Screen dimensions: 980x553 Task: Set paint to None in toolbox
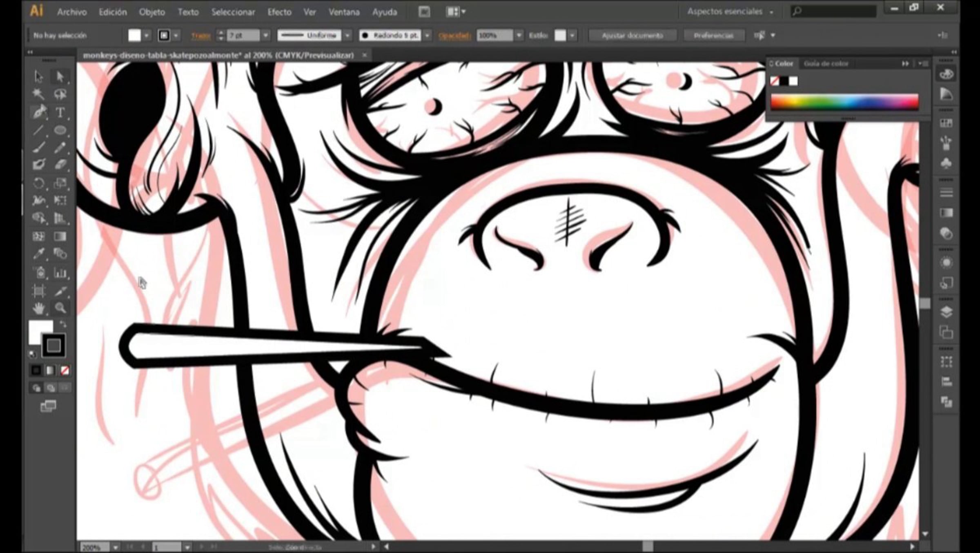pos(65,370)
